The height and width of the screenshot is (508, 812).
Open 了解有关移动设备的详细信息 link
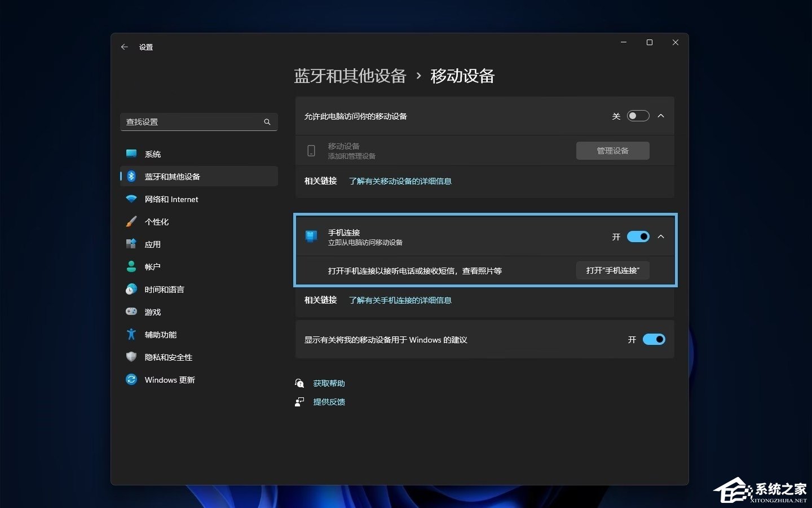coord(400,181)
